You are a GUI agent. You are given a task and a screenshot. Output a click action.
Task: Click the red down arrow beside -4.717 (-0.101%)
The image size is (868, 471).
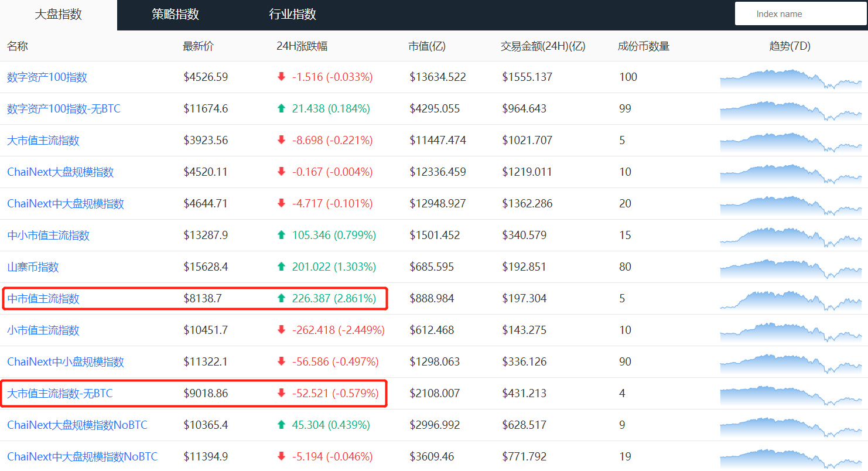click(281, 203)
